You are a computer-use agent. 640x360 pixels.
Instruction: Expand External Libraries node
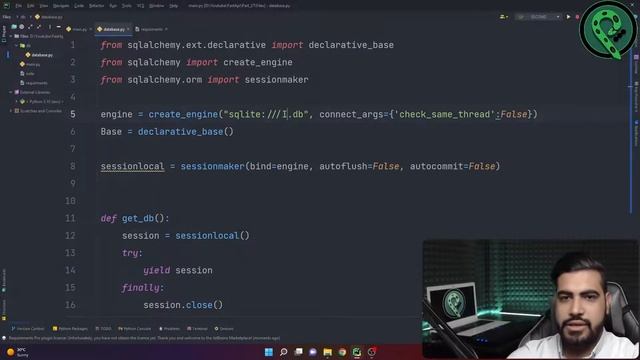click(x=11, y=92)
